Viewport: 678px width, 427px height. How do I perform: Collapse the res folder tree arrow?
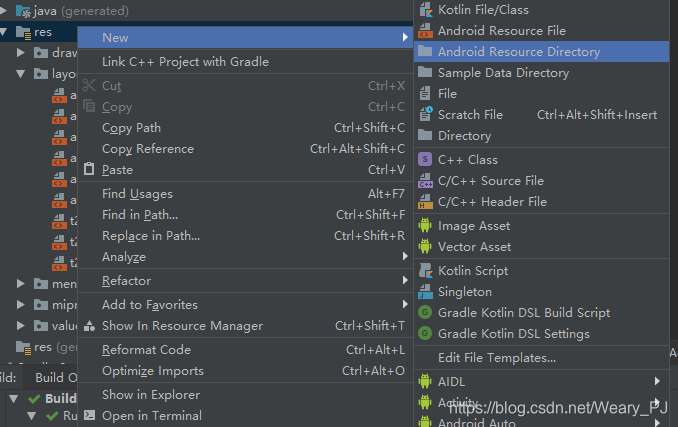[x=4, y=32]
